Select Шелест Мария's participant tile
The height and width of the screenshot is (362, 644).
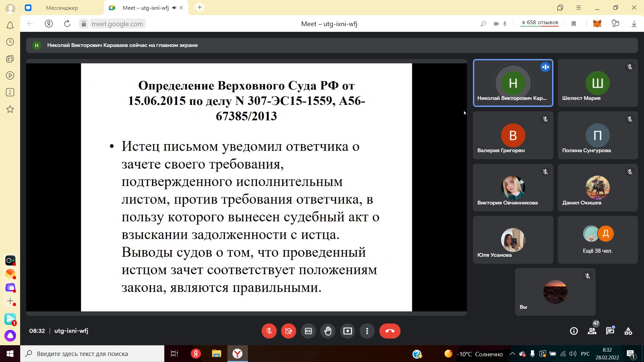[598, 83]
